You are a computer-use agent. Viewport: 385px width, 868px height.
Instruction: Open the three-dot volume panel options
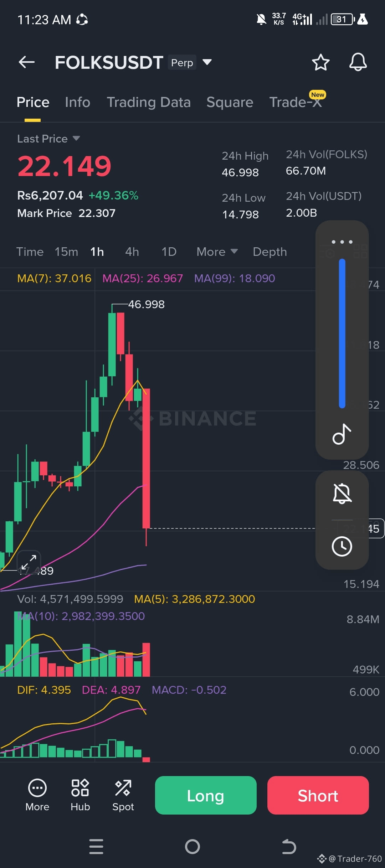coord(342,242)
